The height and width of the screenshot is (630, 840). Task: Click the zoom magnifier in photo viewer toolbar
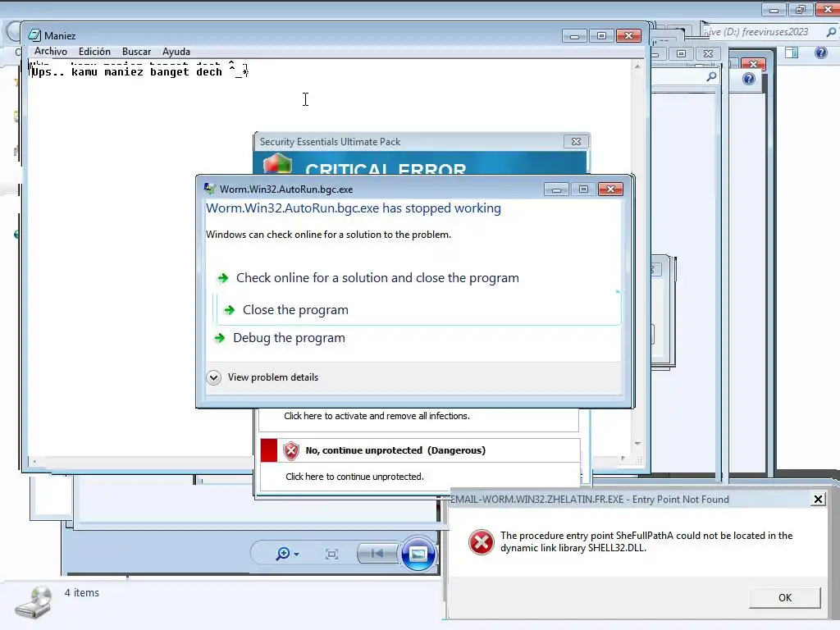pos(283,554)
